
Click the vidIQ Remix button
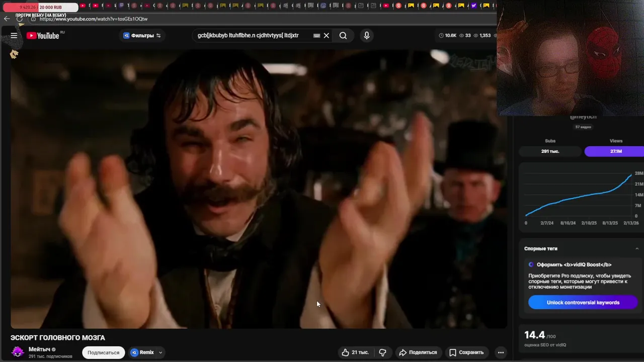143,352
